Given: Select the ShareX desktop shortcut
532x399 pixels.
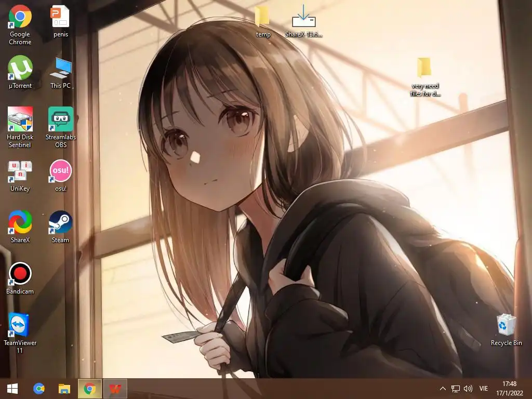Looking at the screenshot, I should (20, 227).
